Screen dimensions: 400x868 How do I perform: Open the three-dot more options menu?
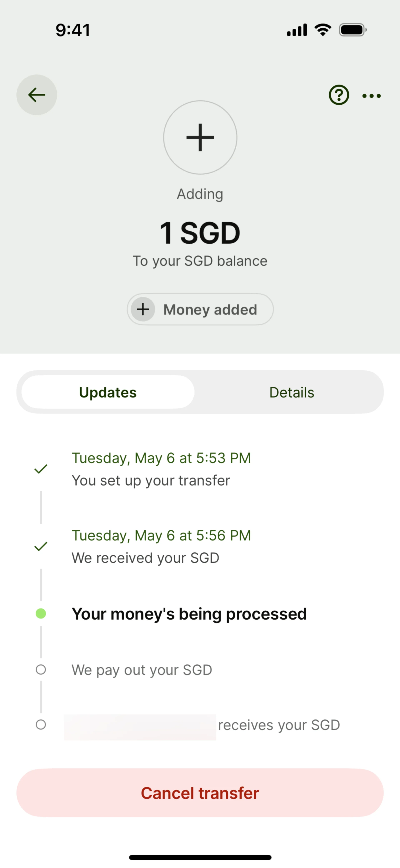pos(371,96)
